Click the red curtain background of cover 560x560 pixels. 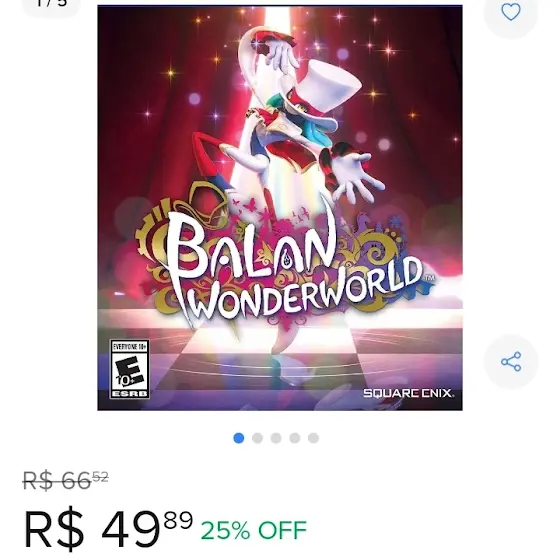(143, 71)
